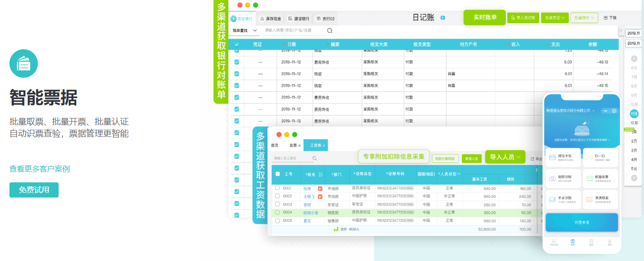Tick the checkbox for employee 0004 row
This screenshot has height=261, width=644.
(278, 212)
